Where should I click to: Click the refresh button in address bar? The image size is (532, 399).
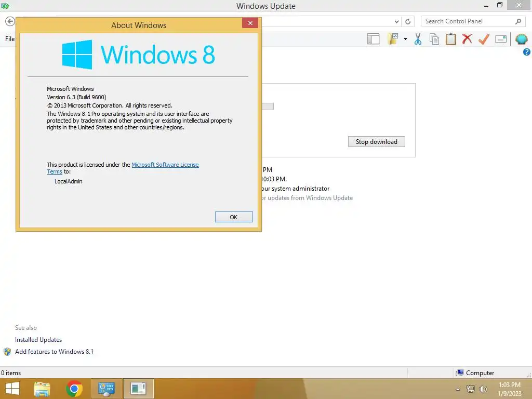coord(408,21)
